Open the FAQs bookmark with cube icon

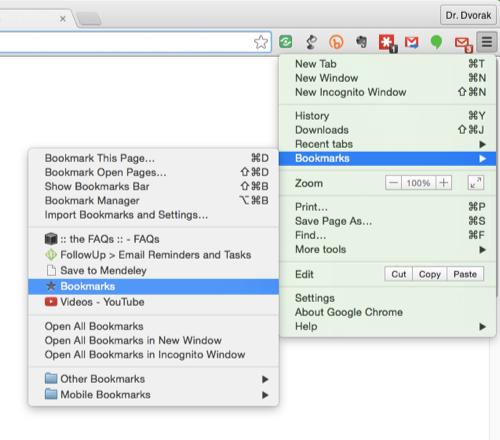click(x=153, y=239)
